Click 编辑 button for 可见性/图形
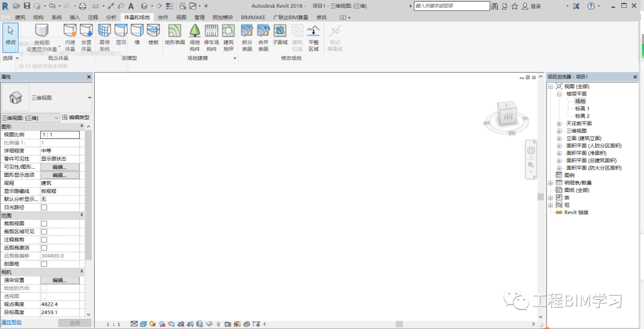Screen dimensions: 644x329 pyautogui.click(x=60, y=167)
